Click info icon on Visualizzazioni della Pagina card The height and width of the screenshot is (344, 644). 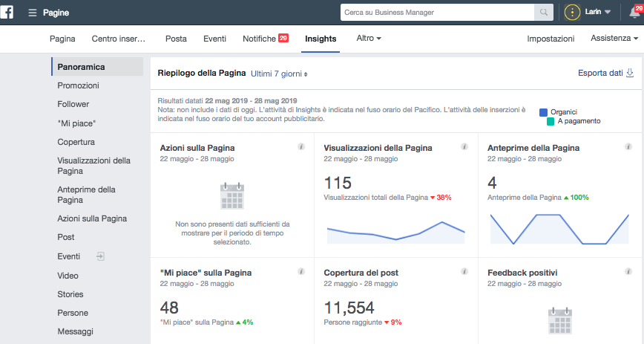tap(464, 146)
